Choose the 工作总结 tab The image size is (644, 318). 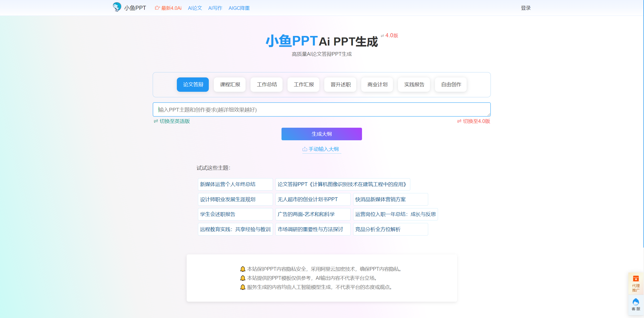267,84
